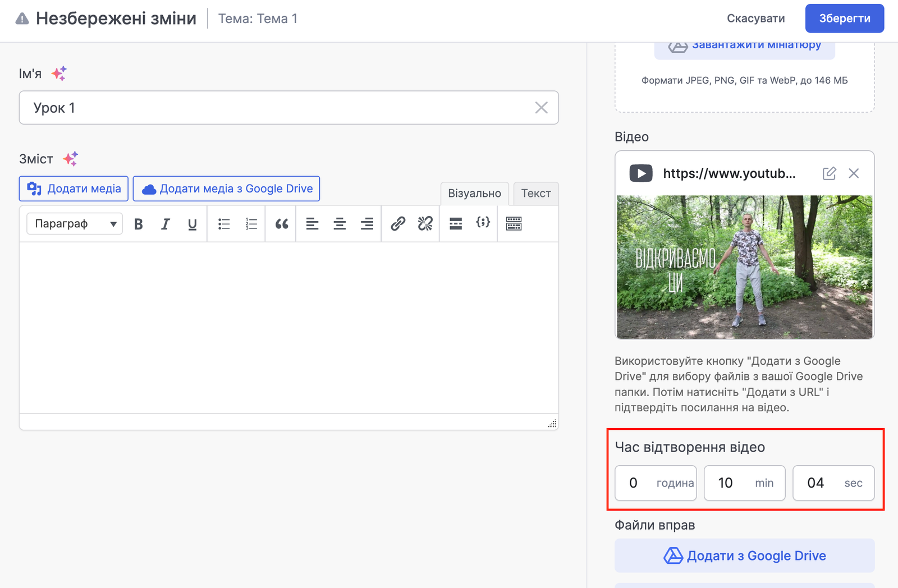898x588 pixels.
Task: Click Додати медіа з Google Drive button
Action: [226, 189]
